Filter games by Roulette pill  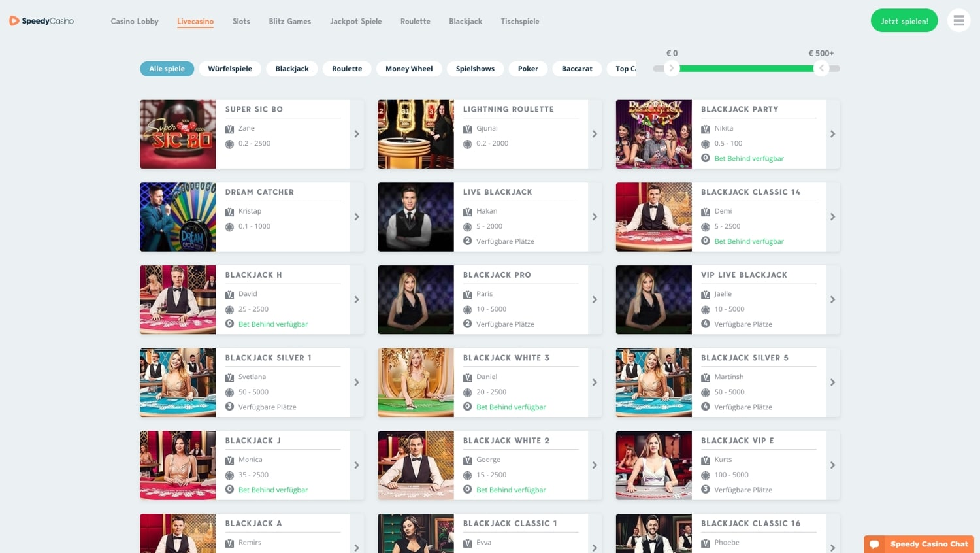pyautogui.click(x=347, y=69)
